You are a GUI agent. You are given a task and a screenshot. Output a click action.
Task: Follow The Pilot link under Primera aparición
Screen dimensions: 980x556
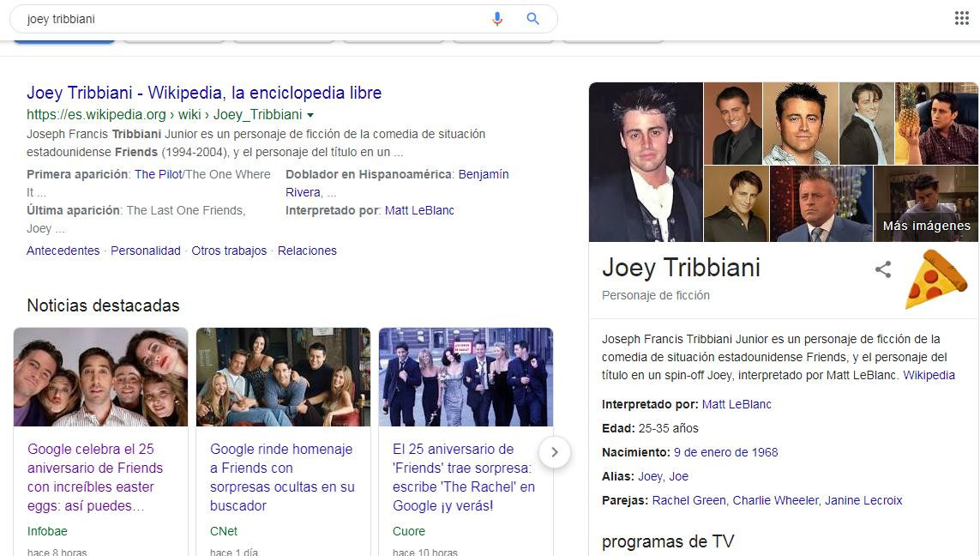pyautogui.click(x=158, y=174)
